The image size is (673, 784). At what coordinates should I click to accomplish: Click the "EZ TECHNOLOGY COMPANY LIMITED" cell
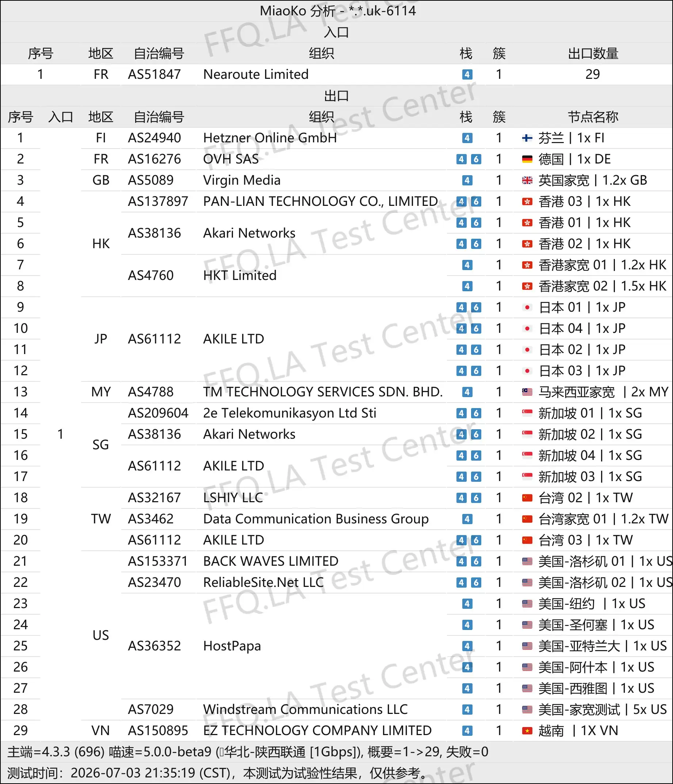click(318, 730)
